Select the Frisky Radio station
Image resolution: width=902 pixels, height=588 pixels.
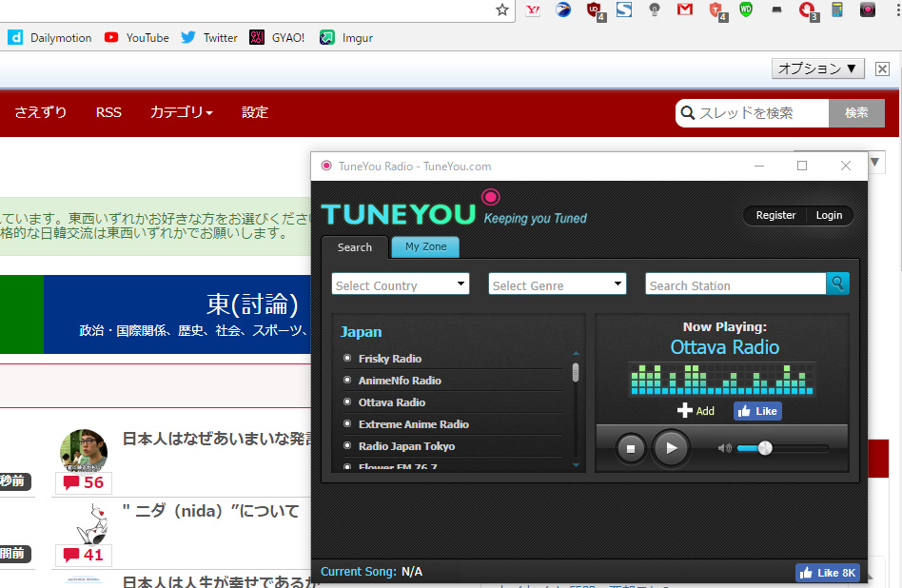pos(389,359)
